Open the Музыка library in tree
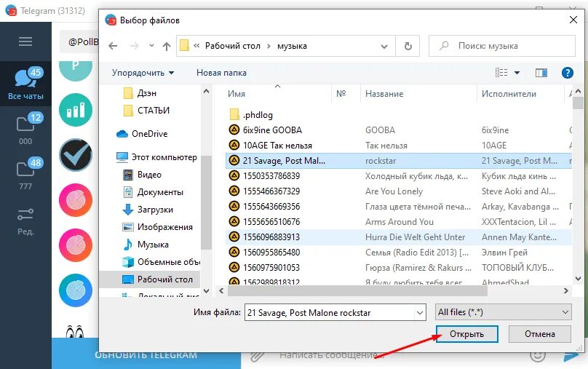Viewport: 588px width, 369px height. coord(146,245)
